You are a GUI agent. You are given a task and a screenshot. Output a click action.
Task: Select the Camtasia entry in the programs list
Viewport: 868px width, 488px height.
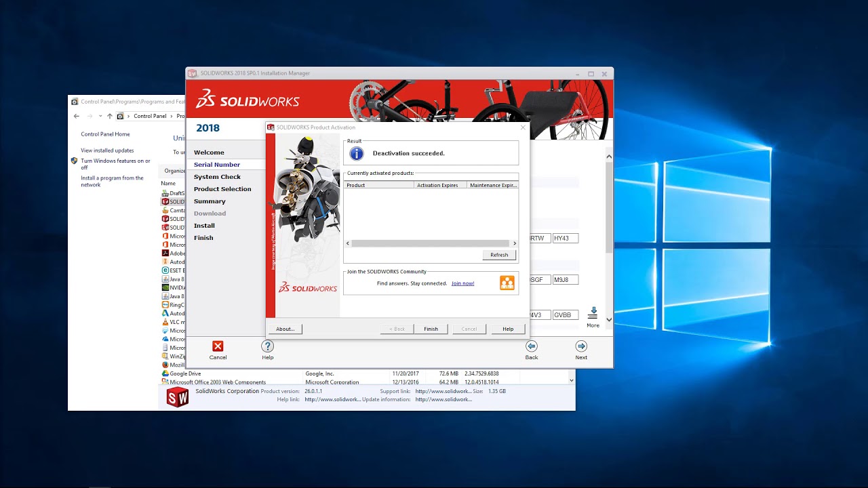tap(173, 210)
